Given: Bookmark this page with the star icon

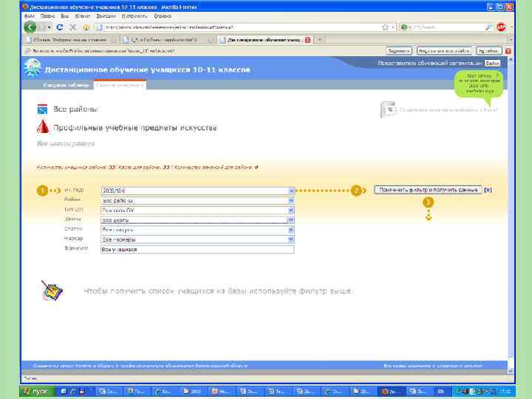Looking at the screenshot, I should click(x=385, y=27).
